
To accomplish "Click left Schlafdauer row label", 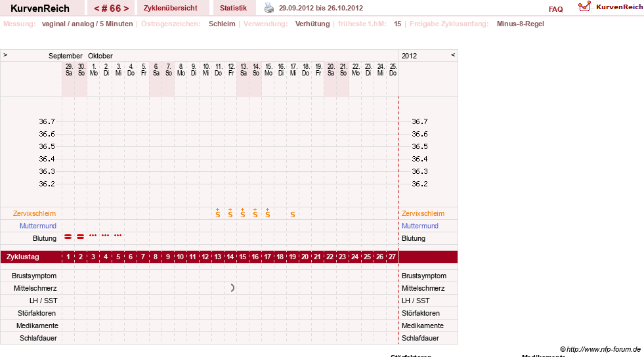I will [38, 338].
